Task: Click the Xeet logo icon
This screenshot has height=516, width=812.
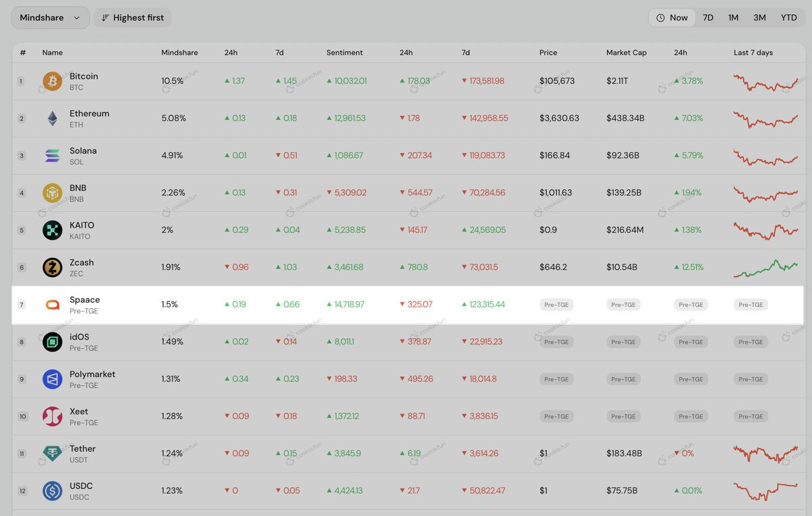Action: 52,416
